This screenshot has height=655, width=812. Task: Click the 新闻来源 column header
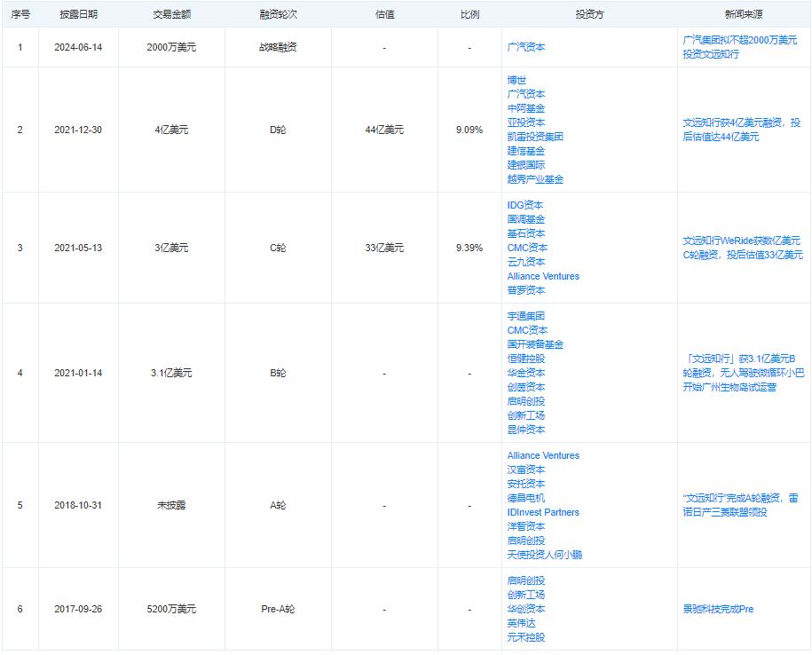point(744,14)
